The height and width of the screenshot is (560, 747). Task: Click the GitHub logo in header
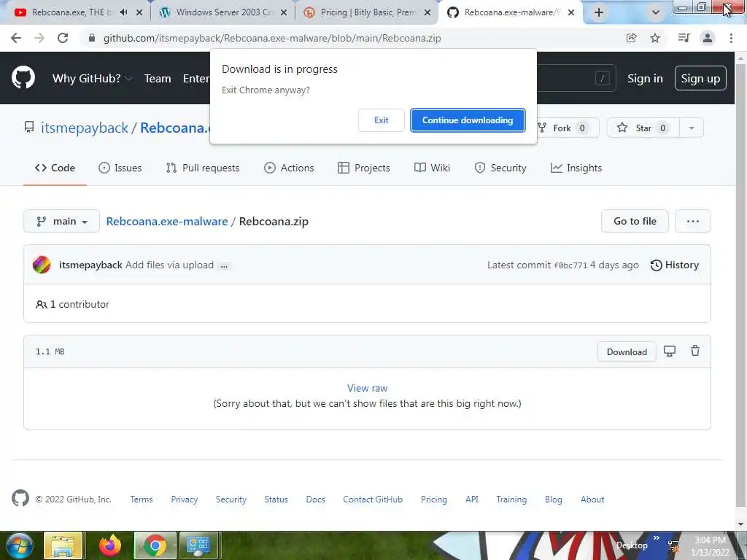pos(23,78)
